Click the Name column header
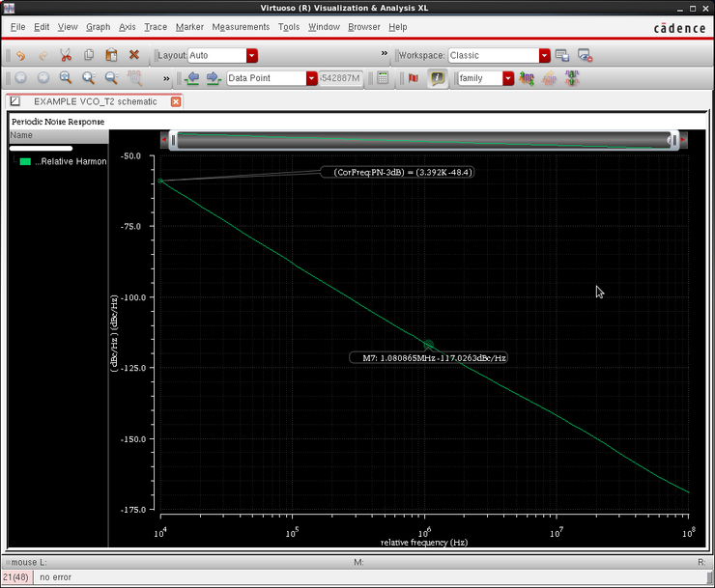This screenshot has width=715, height=588. pos(59,135)
